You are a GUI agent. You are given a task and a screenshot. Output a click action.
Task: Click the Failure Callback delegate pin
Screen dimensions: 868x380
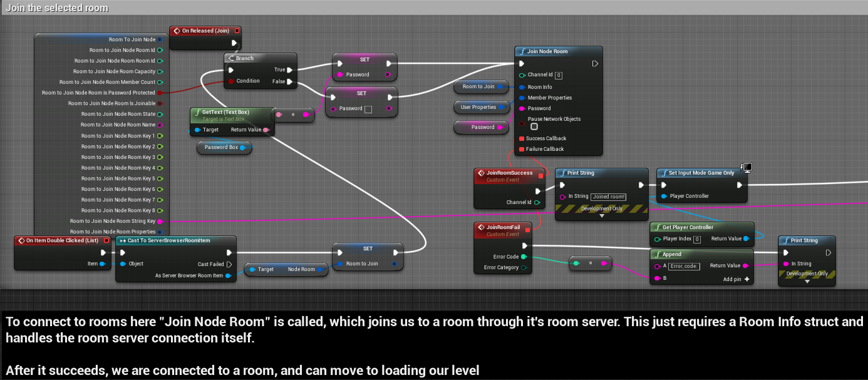point(522,149)
